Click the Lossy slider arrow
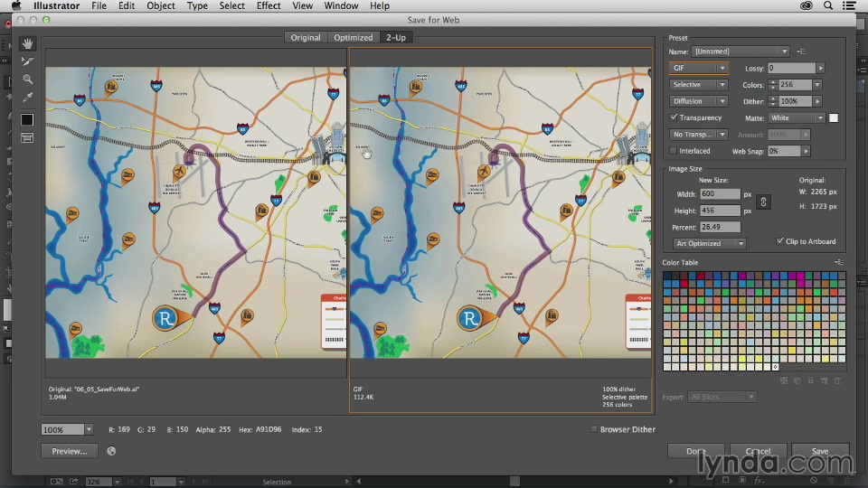 821,68
